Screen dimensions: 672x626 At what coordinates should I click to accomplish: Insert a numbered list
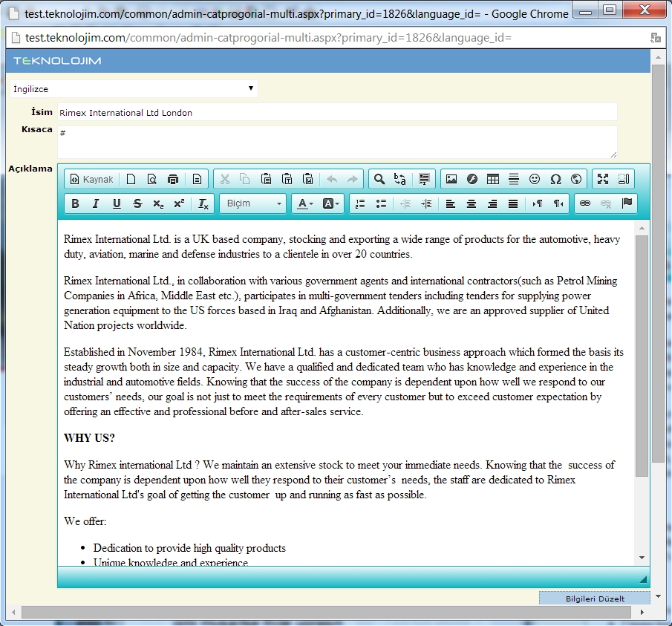360,203
